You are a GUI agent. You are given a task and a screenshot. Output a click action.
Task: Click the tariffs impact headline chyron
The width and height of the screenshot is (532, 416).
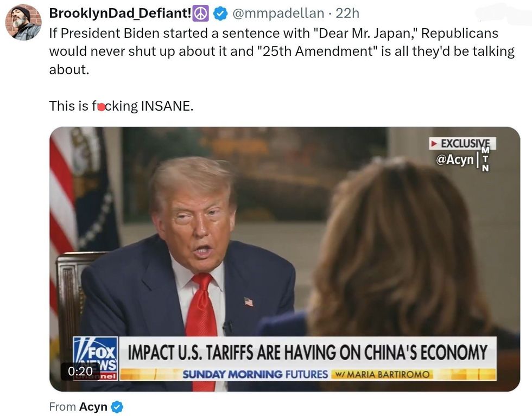click(307, 352)
